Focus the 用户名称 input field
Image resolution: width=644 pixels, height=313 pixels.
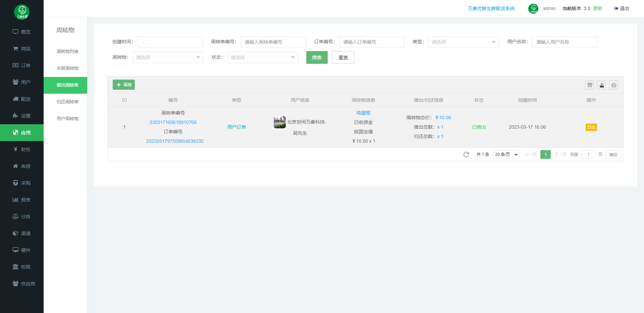565,42
